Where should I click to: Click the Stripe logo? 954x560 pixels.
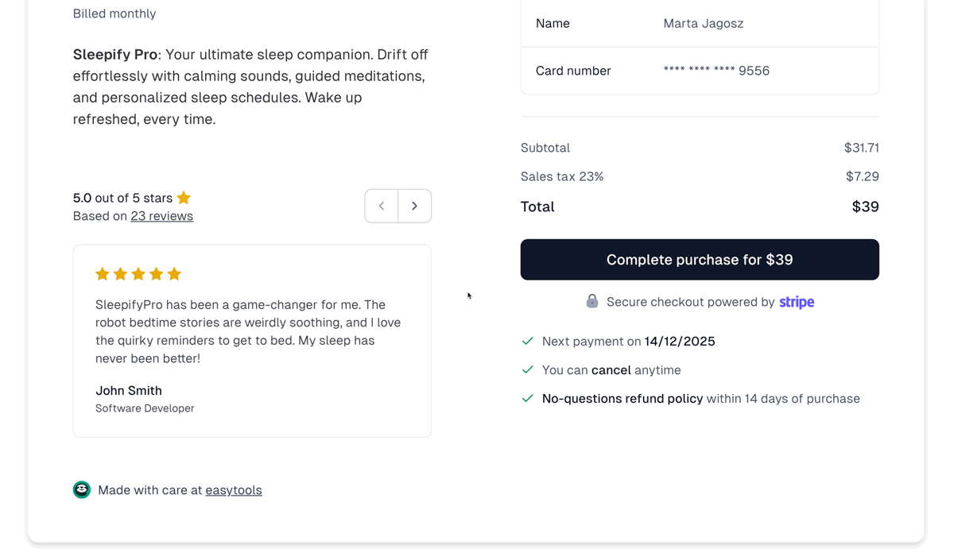tap(797, 302)
